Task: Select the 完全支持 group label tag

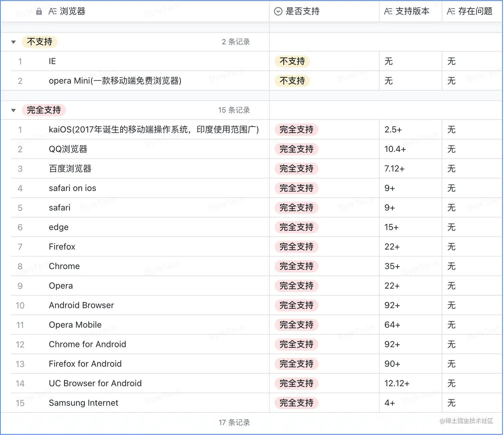Action: [44, 110]
